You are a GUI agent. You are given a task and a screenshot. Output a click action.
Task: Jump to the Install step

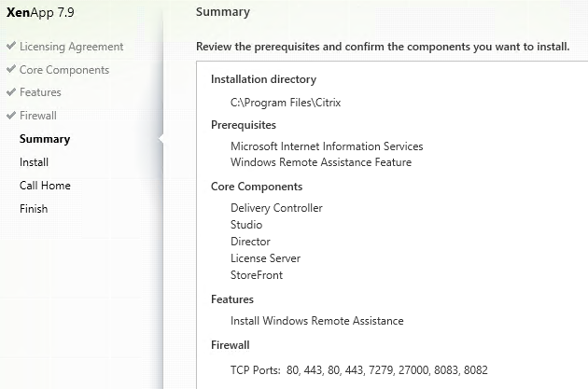coord(34,162)
